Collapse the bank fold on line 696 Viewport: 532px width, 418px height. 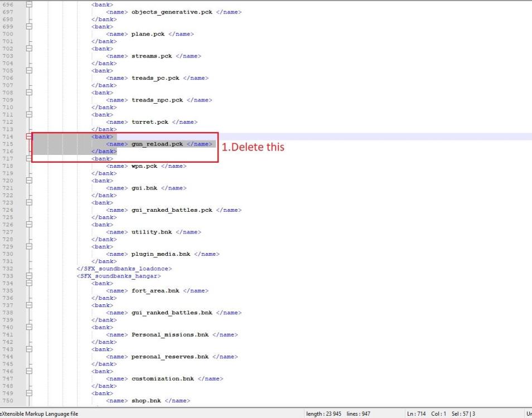tap(29, 5)
